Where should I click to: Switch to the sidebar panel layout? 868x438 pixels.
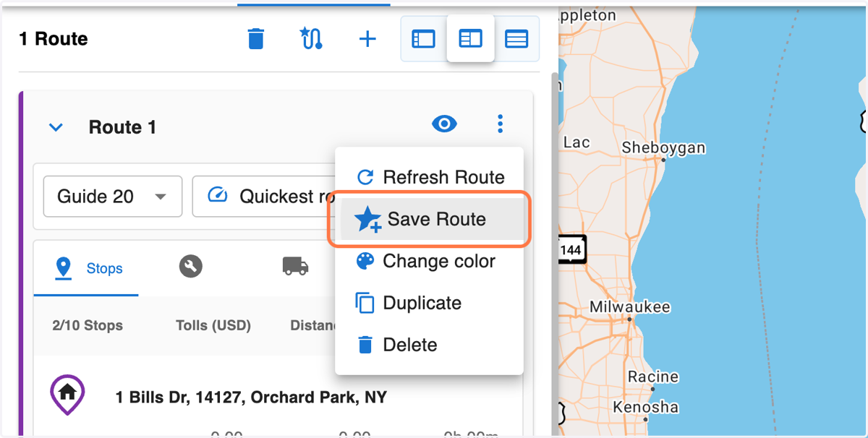click(x=424, y=38)
